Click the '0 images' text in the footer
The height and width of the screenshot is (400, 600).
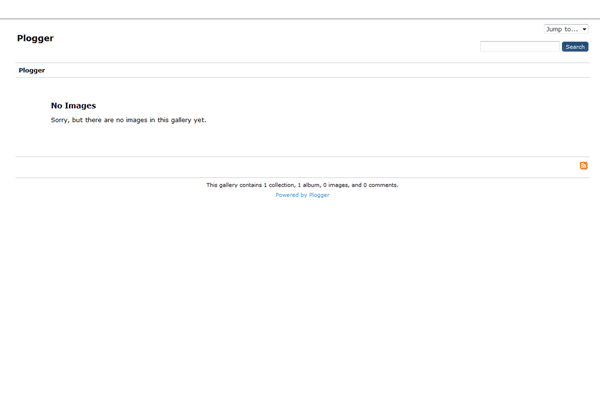(333, 185)
